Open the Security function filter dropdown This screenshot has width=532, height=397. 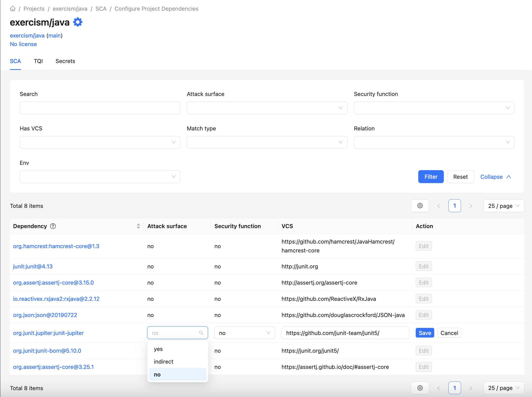click(x=434, y=108)
